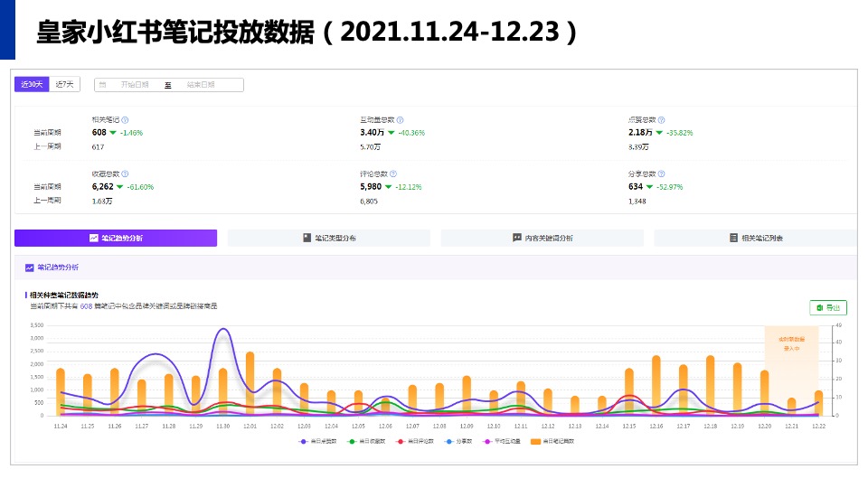Click calendar icon in date range picker
The height and width of the screenshot is (488, 868).
[x=103, y=85]
